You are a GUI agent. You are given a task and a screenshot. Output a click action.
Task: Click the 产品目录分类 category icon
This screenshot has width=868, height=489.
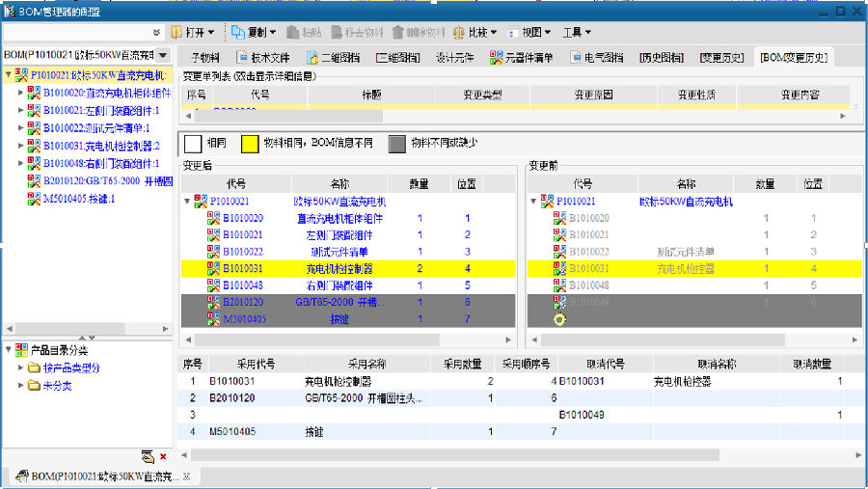click(21, 350)
